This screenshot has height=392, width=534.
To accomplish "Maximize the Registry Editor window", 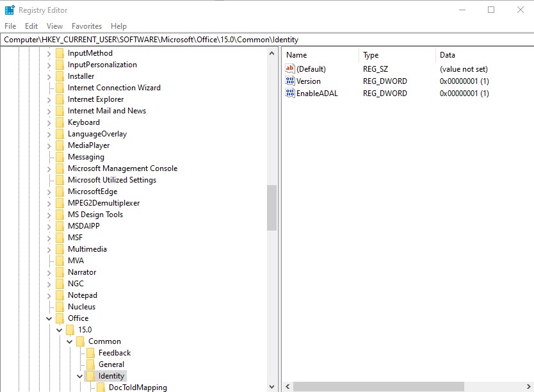I will [x=491, y=10].
